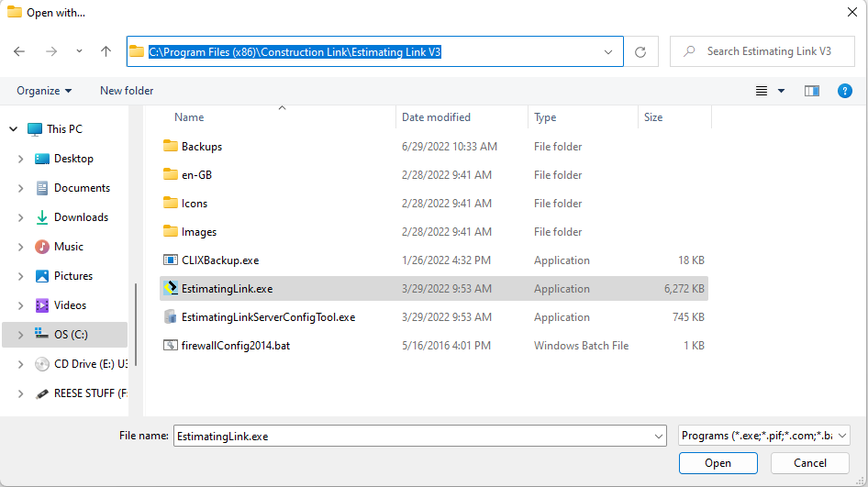The height and width of the screenshot is (487, 868).
Task: Select the CD Drive (E:) icon
Action: [42, 364]
